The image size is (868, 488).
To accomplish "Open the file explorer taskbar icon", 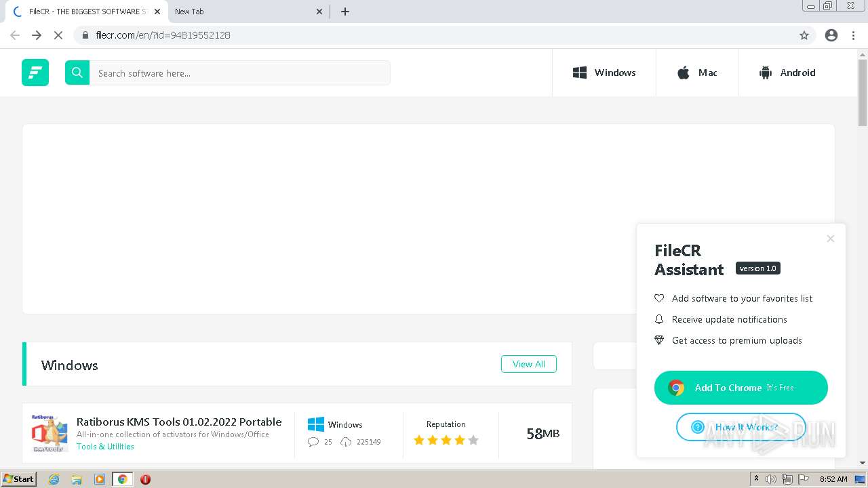I will point(77,479).
